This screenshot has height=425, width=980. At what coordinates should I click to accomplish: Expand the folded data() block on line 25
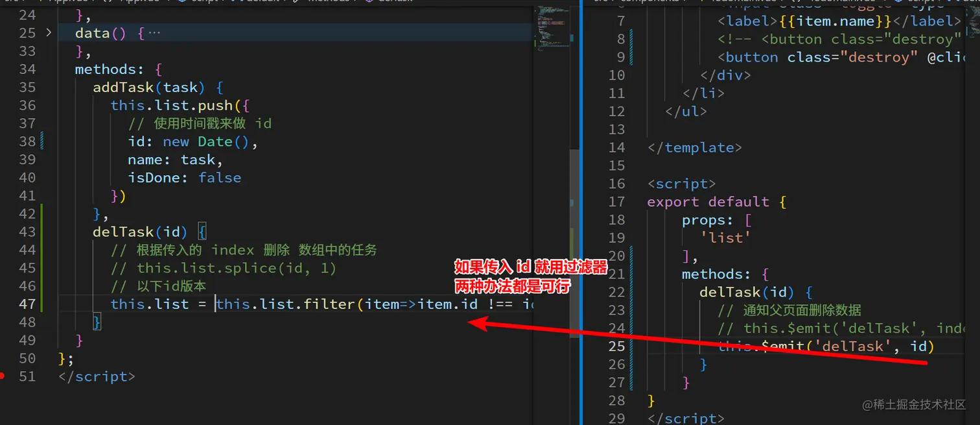(x=48, y=32)
